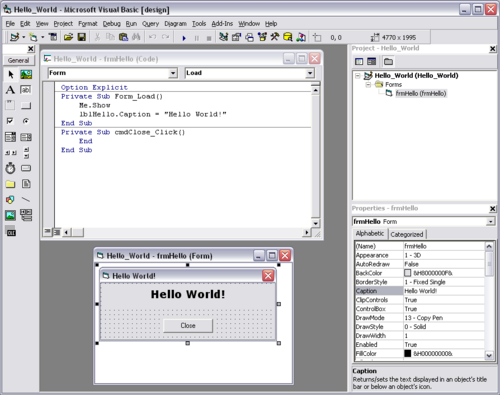Open the Debug menu
Viewport: 500px width, 395px height.
[111, 24]
